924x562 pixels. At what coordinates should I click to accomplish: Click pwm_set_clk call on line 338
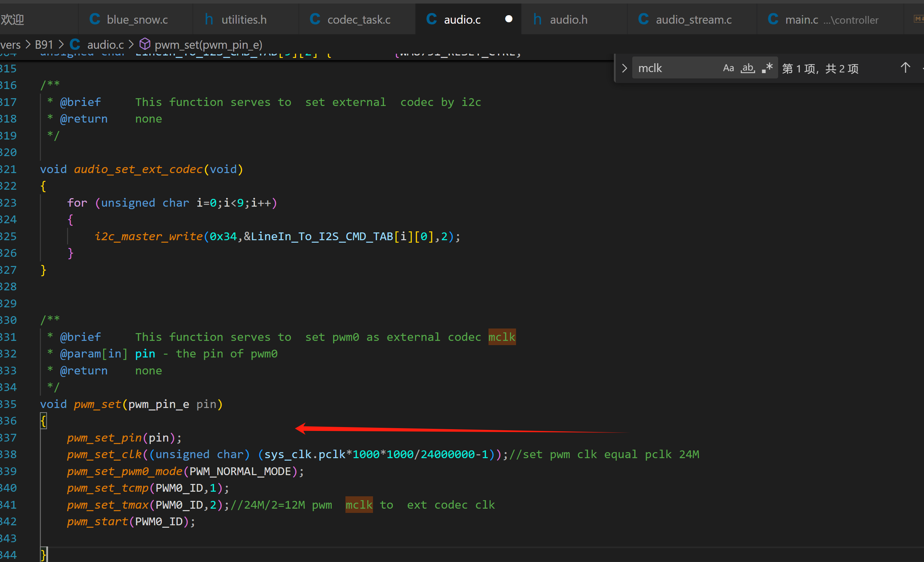click(104, 454)
